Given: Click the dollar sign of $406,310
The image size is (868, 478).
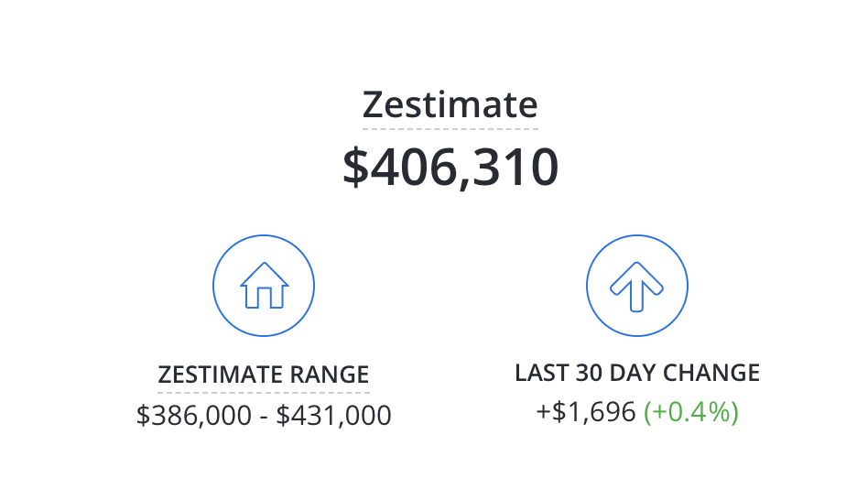Looking at the screenshot, I should [x=353, y=168].
